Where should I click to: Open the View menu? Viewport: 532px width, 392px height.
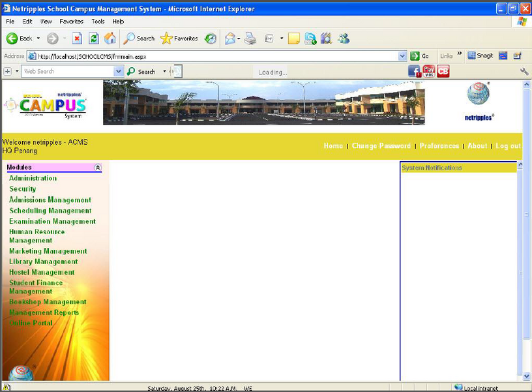pyautogui.click(x=46, y=21)
